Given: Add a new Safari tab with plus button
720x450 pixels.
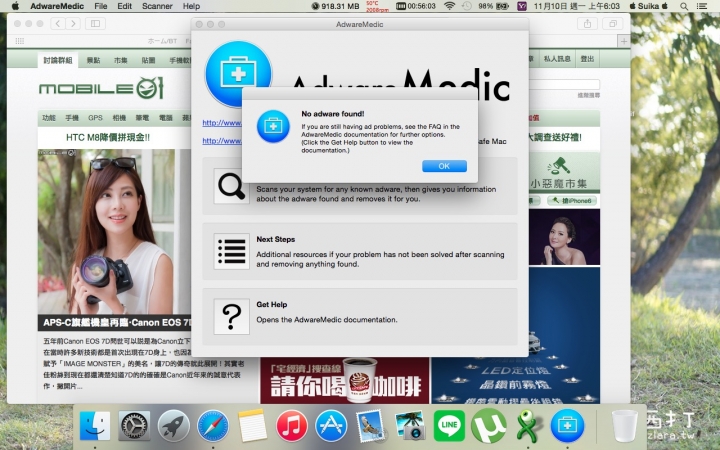Looking at the screenshot, I should click(x=624, y=41).
